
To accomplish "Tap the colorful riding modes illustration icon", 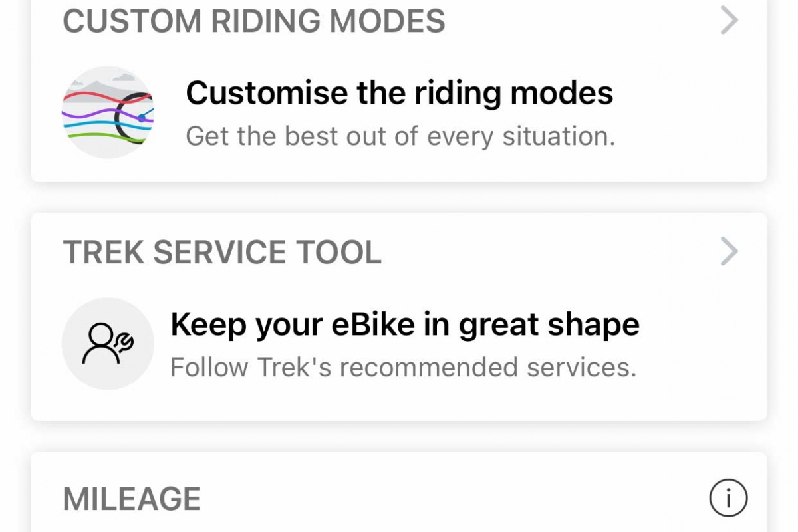I will coord(108,112).
